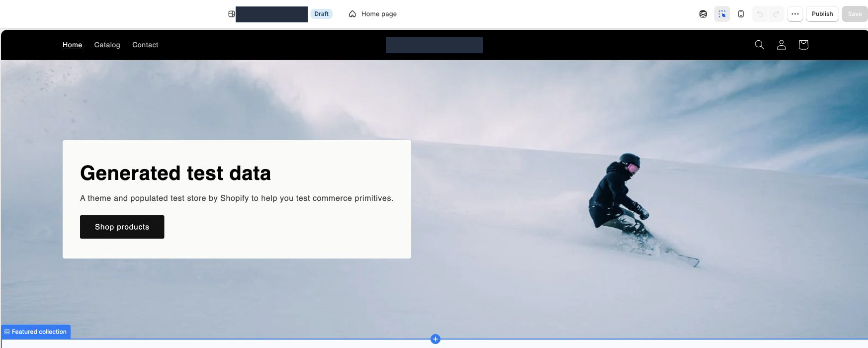
Task: Click the redo arrow
Action: point(776,14)
